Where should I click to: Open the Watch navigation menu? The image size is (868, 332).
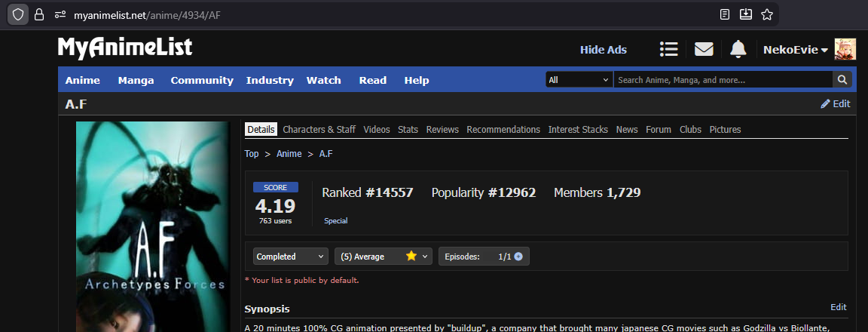point(324,81)
